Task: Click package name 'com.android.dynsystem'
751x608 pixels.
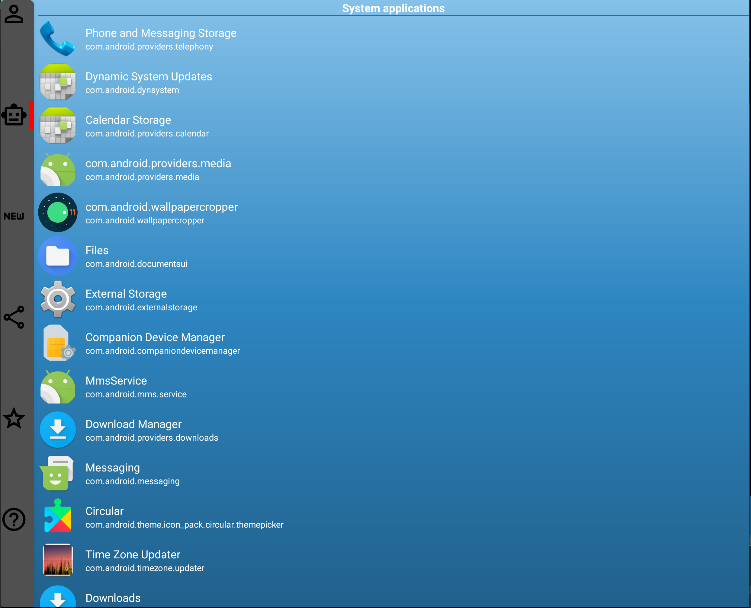Action: (x=132, y=90)
